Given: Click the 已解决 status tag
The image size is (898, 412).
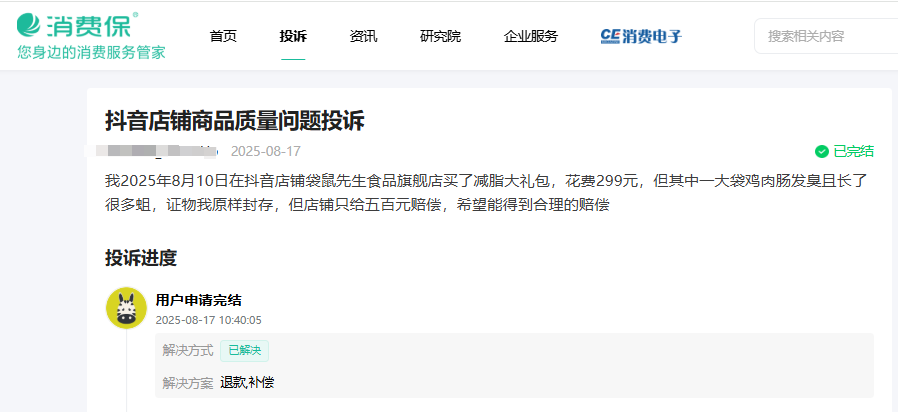Looking at the screenshot, I should (x=245, y=351).
